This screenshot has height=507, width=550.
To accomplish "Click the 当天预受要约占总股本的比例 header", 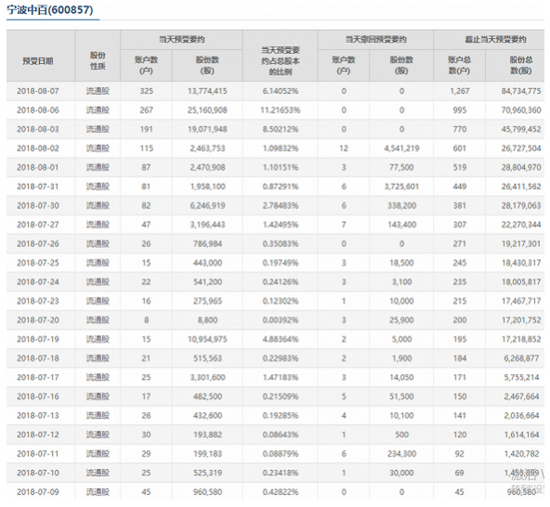I will 280,61.
